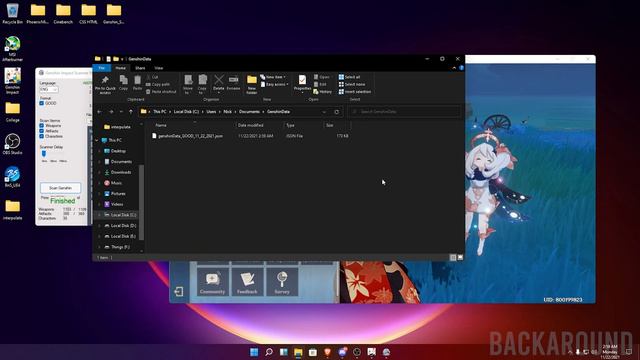Toggle Characters scan checkbox
Screen dimensions: 640x360
pyautogui.click(x=42, y=136)
